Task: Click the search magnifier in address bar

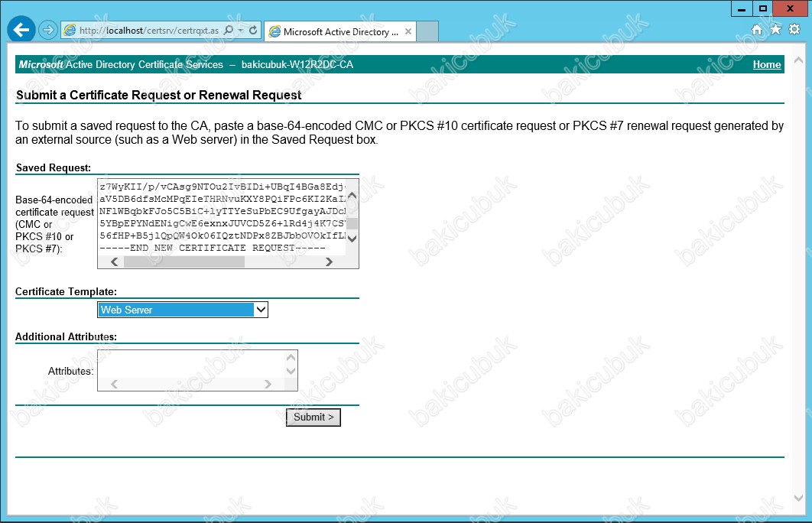Action: [x=229, y=30]
